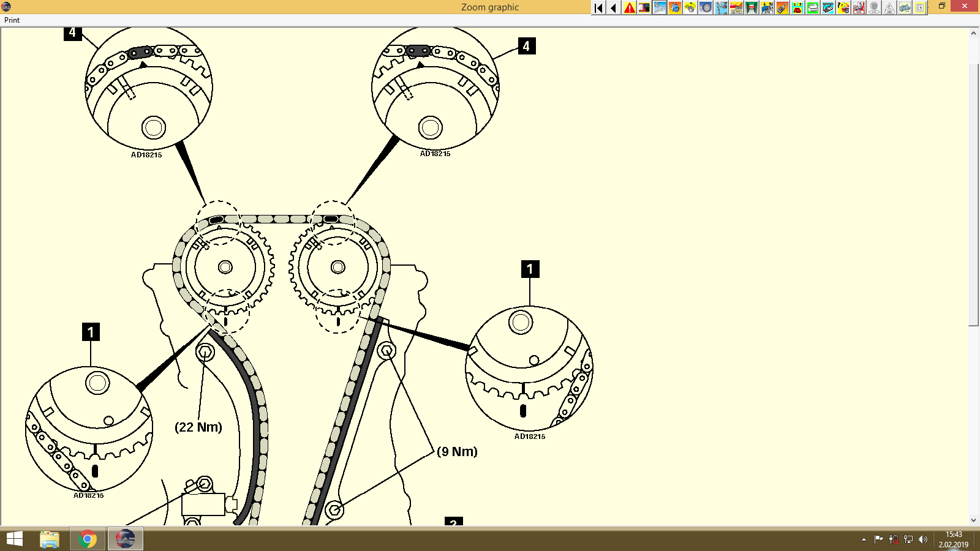Click the red car body toolbar icon
Screen dimensions: 980x551
[737, 8]
